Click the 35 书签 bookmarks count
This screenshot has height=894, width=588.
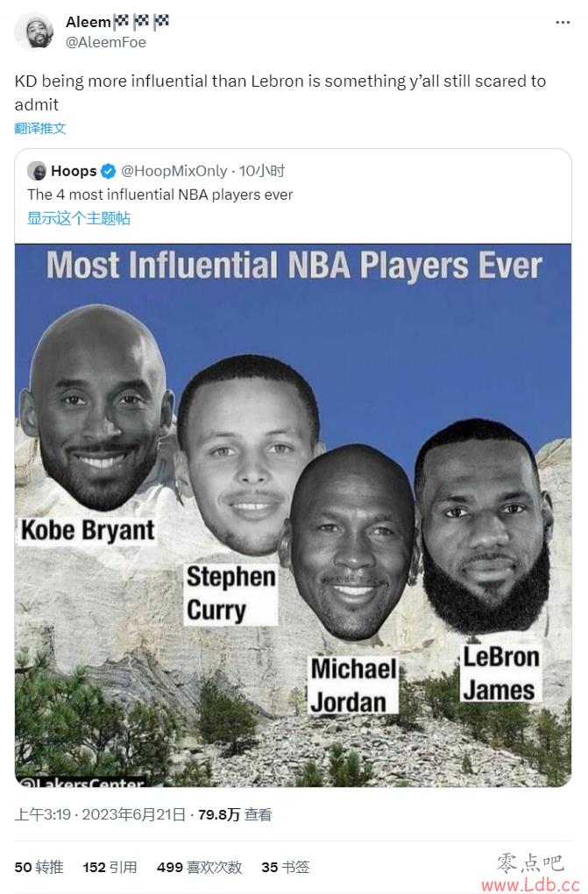tap(286, 867)
